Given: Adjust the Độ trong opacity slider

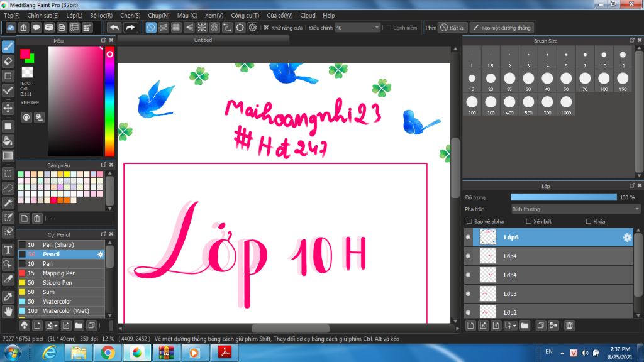Looking at the screenshot, I should point(563,197).
